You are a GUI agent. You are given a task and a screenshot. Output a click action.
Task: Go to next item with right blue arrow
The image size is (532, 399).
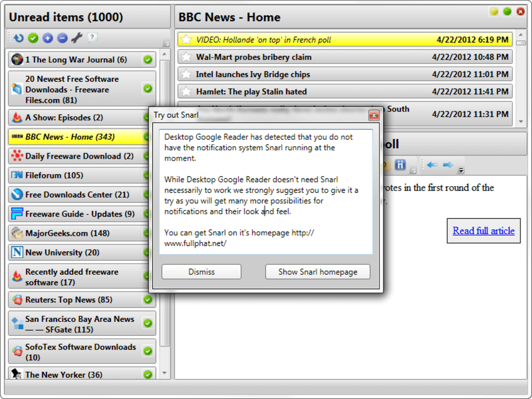448,165
